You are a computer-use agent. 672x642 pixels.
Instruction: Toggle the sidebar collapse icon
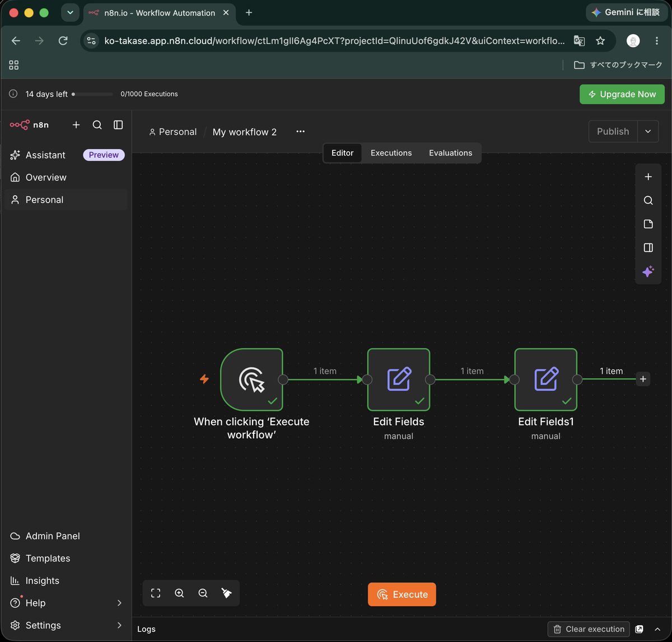click(x=118, y=125)
